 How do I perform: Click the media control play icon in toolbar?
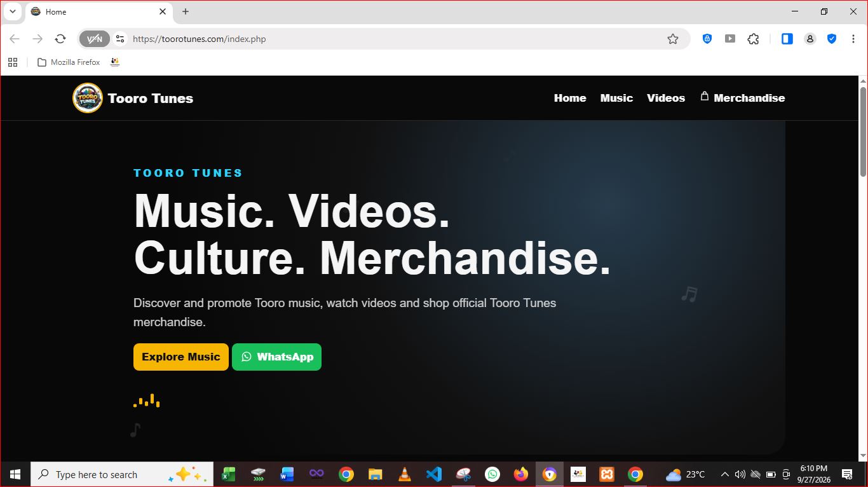[x=730, y=39]
